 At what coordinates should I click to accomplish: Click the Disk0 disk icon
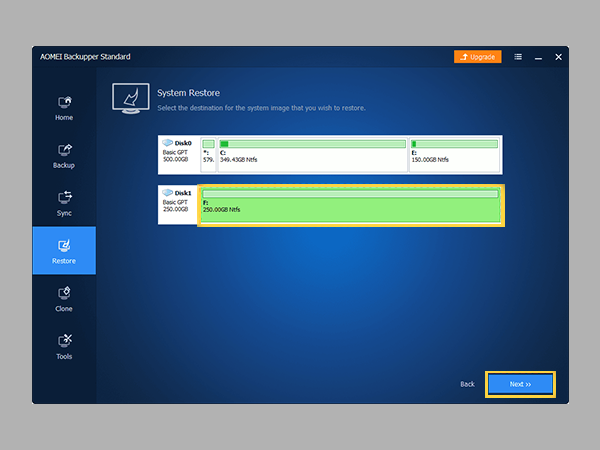point(167,143)
